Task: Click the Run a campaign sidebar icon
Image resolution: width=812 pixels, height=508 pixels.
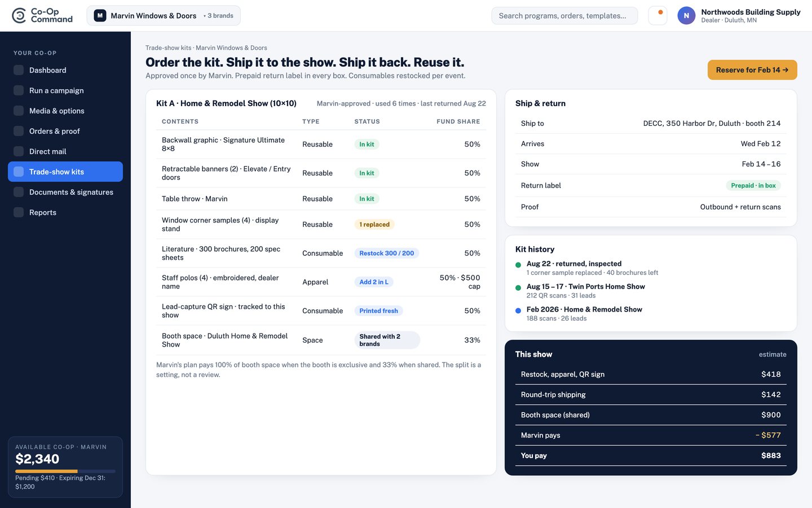Action: [19, 90]
